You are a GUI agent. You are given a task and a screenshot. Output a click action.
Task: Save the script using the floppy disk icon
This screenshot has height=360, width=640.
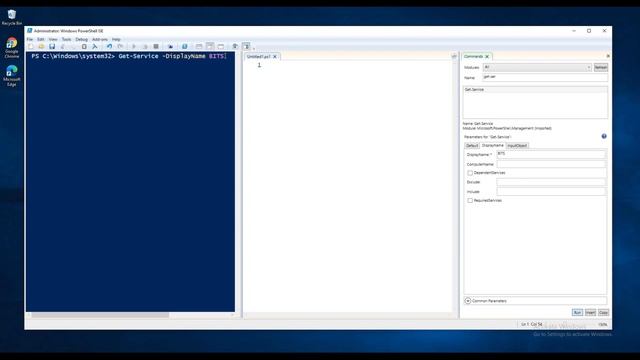(x=52, y=47)
